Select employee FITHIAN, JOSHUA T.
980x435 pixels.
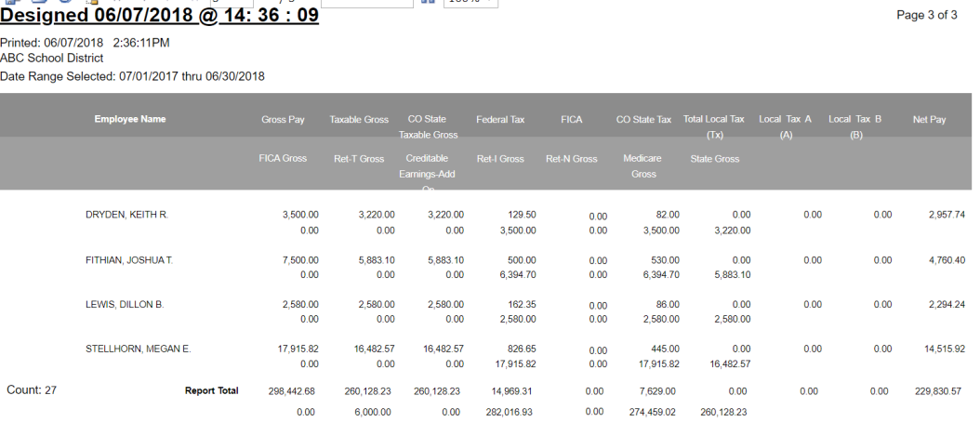click(x=128, y=260)
